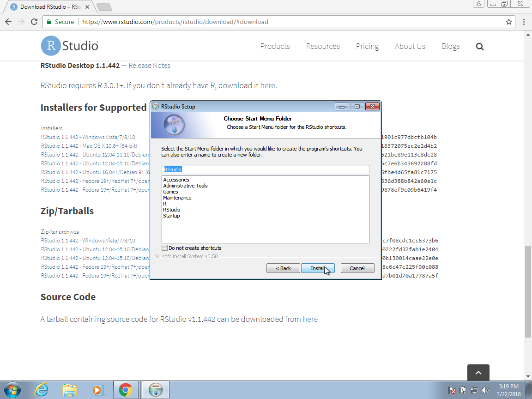Open the Resources navigation menu
The width and height of the screenshot is (532, 399).
click(x=323, y=46)
